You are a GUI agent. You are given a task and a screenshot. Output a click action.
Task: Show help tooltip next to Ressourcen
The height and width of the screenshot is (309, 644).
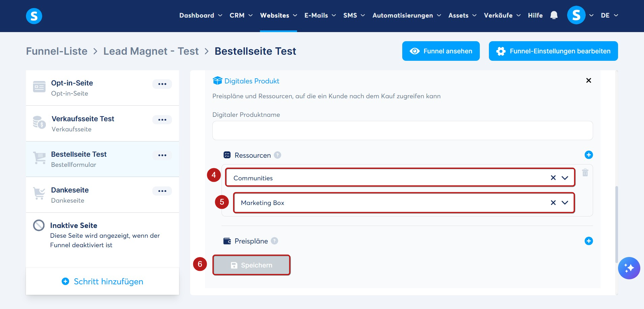pyautogui.click(x=277, y=155)
